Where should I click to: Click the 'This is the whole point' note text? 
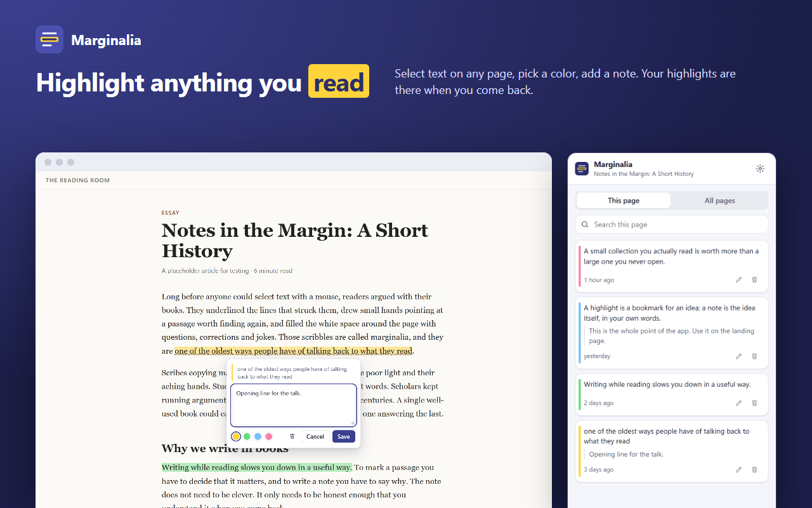click(x=671, y=336)
